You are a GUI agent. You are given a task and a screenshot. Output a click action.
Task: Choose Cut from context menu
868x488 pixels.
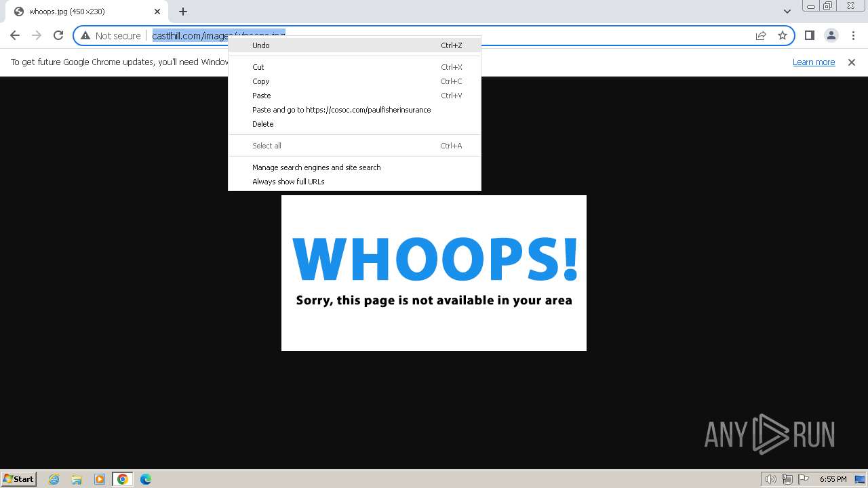(x=355, y=67)
